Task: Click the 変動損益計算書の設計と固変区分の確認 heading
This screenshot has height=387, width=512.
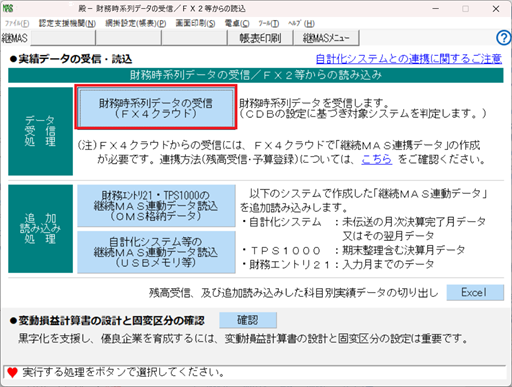Action: point(107,321)
